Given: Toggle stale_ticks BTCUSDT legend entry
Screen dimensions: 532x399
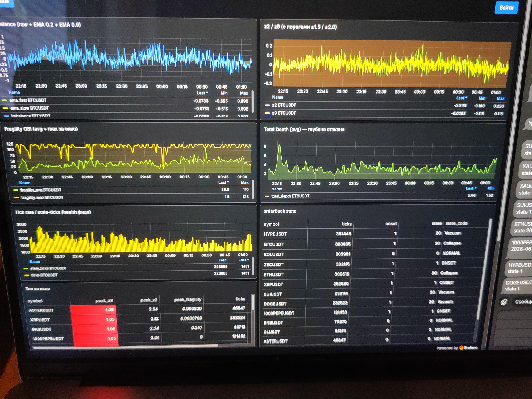Looking at the screenshot, I should pyautogui.click(x=48, y=268).
